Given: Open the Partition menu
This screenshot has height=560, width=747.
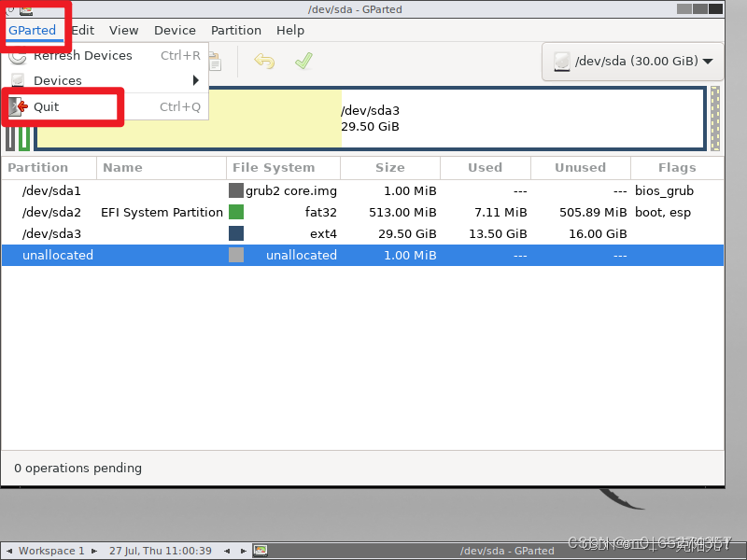Looking at the screenshot, I should (236, 31).
